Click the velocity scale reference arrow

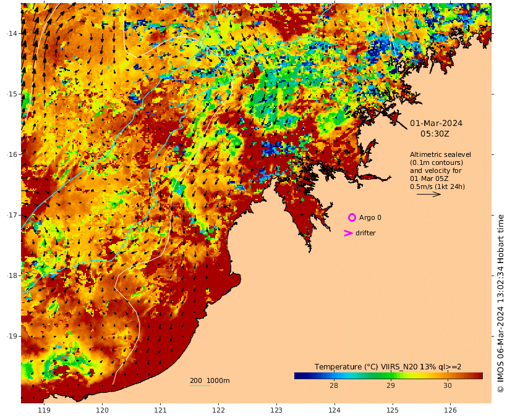point(428,194)
